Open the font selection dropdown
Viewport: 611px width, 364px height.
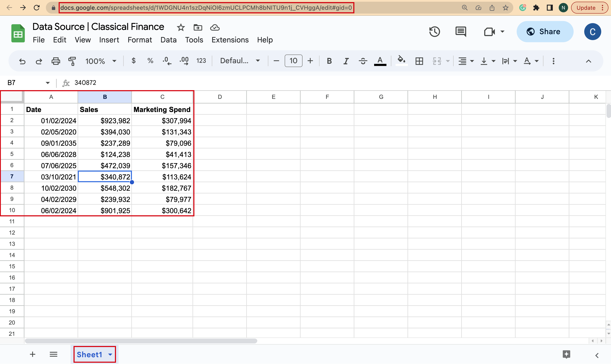239,61
